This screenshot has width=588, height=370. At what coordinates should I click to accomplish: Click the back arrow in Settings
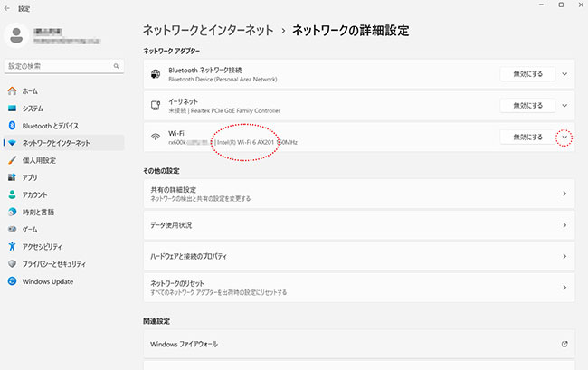(x=6, y=8)
